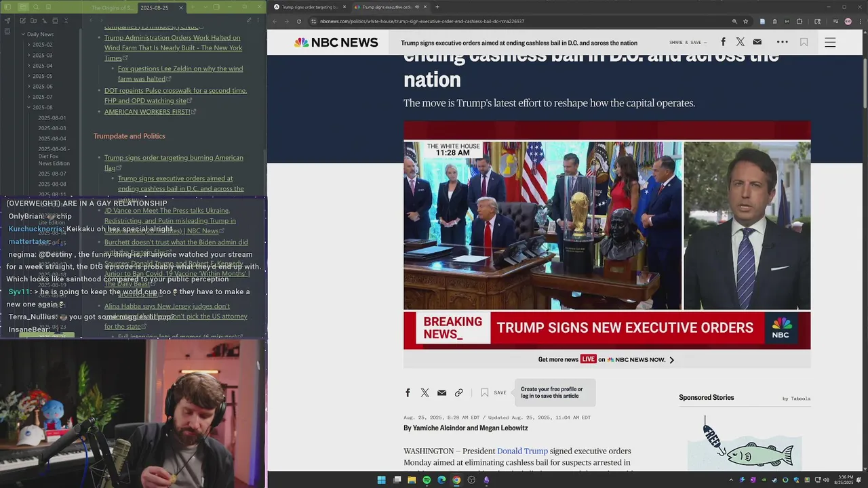Switch to browser tab 'Trump signs order targeting'

tap(309, 7)
